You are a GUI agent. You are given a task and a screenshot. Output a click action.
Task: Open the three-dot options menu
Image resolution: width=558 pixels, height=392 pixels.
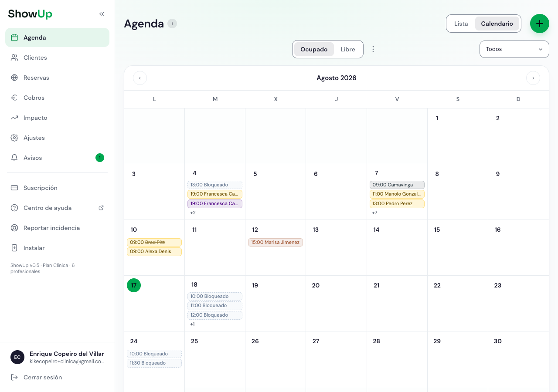[x=373, y=49]
